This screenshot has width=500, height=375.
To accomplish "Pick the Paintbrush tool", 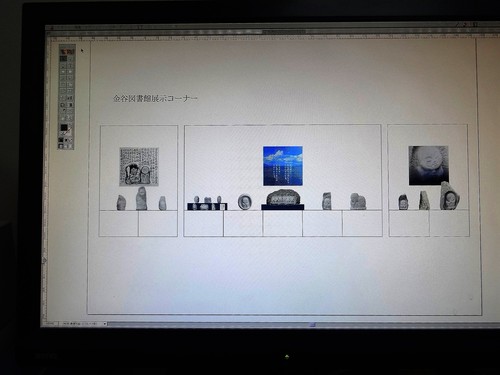I will tap(63, 78).
